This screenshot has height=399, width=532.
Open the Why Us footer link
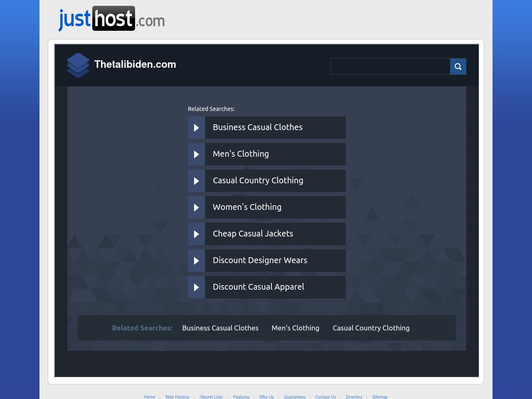pyautogui.click(x=266, y=397)
